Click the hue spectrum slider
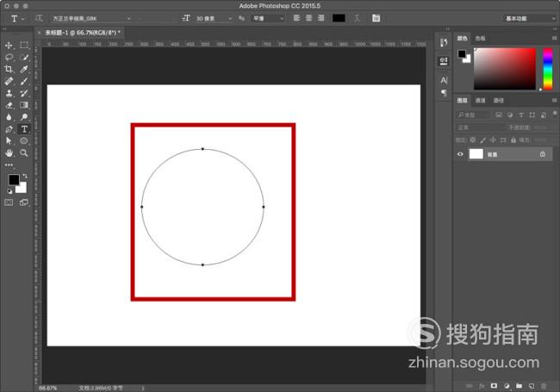The height and width of the screenshot is (392, 560). pos(548,69)
